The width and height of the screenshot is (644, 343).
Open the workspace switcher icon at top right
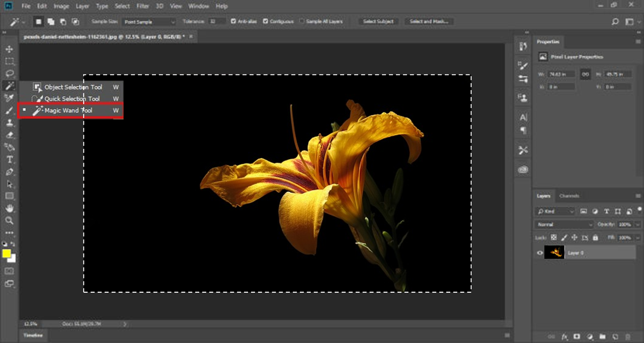tap(629, 22)
